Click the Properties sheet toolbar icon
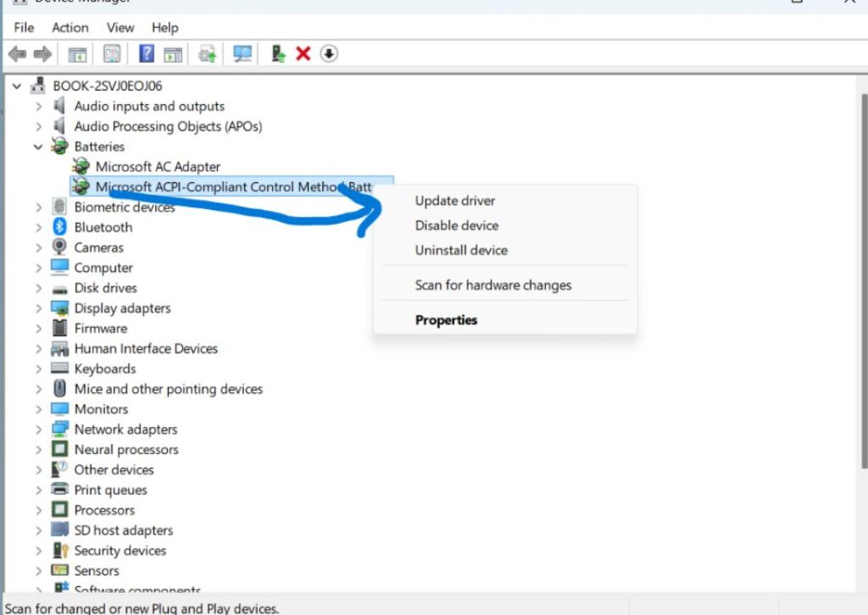The image size is (868, 615). (112, 54)
